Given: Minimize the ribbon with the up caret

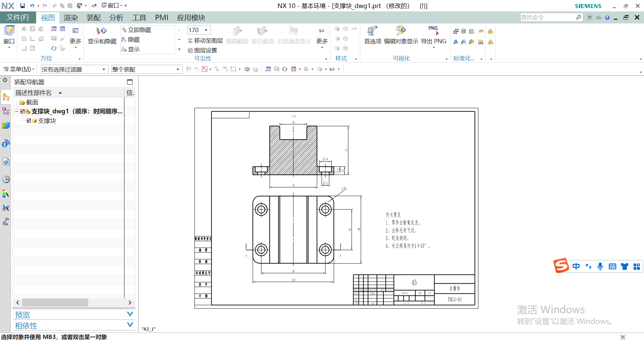Looking at the screenshot, I should pyautogui.click(x=598, y=17).
